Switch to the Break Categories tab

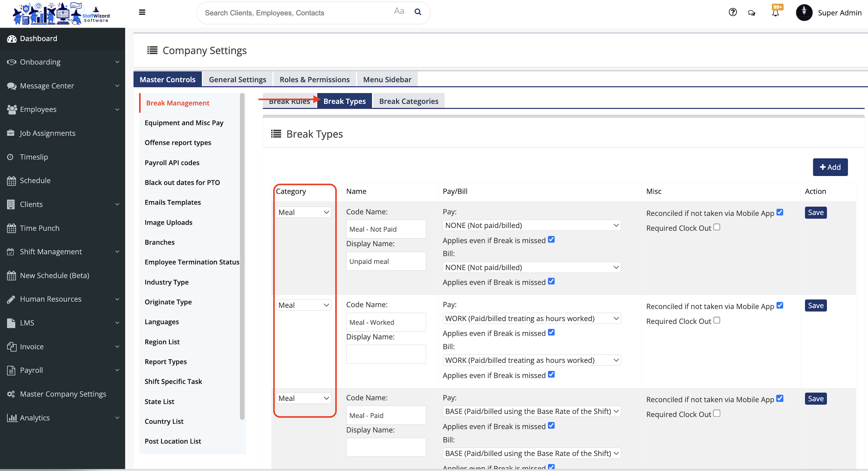[408, 101]
